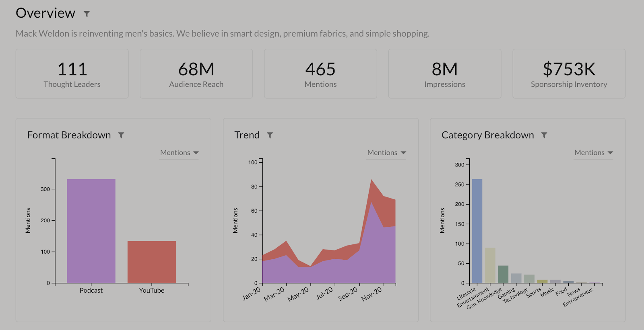Select the $753K Sponsorship Inventory card
This screenshot has height=330, width=644.
pyautogui.click(x=569, y=74)
